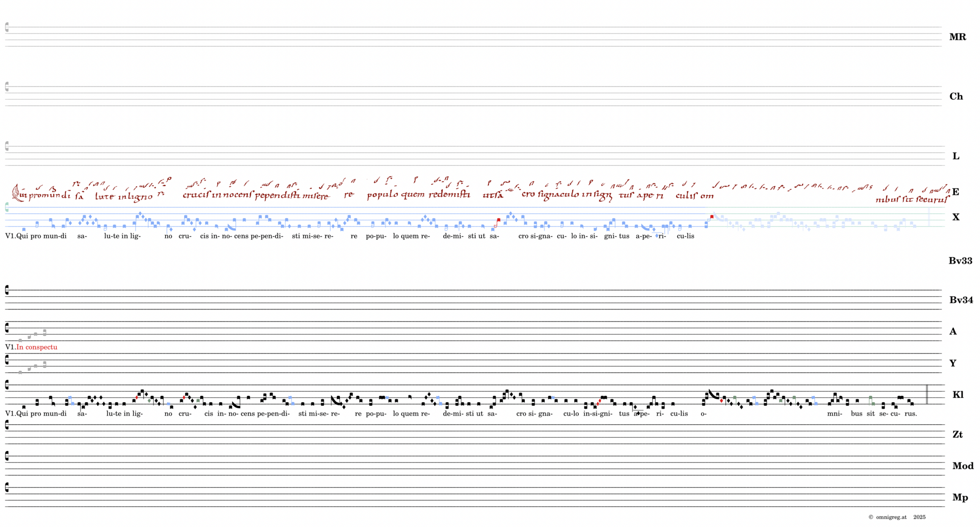Click the C clef on the MR staff

(7, 28)
